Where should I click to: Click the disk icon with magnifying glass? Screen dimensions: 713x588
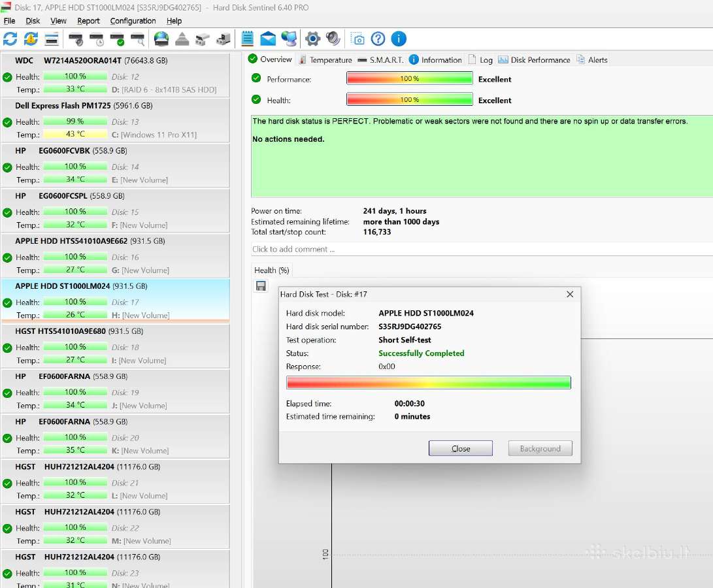tap(138, 40)
